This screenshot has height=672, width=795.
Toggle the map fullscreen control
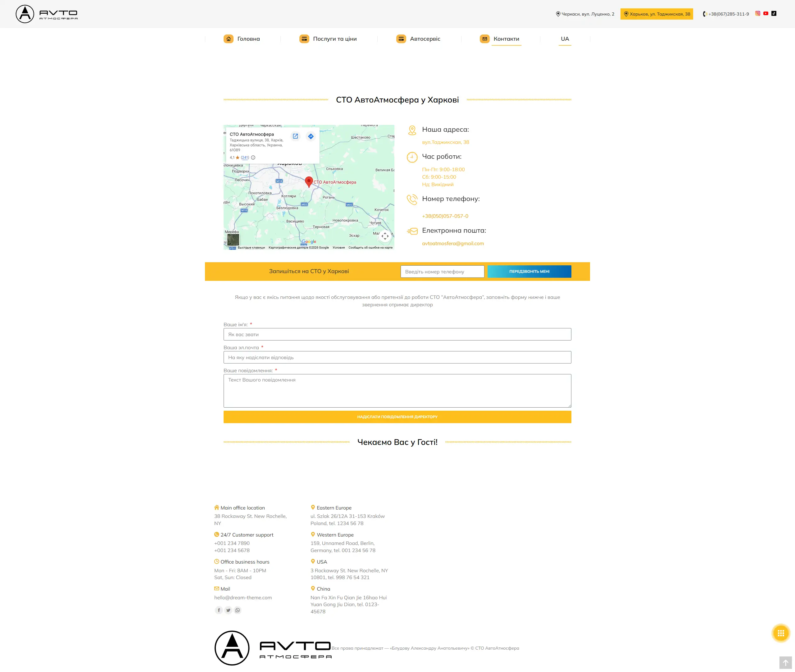click(x=385, y=236)
